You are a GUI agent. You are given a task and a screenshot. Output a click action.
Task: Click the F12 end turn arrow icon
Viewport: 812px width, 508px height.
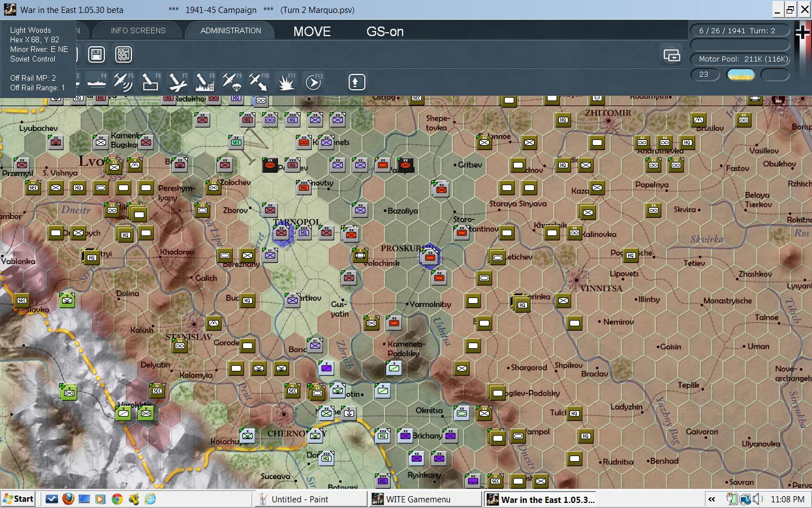coord(314,82)
